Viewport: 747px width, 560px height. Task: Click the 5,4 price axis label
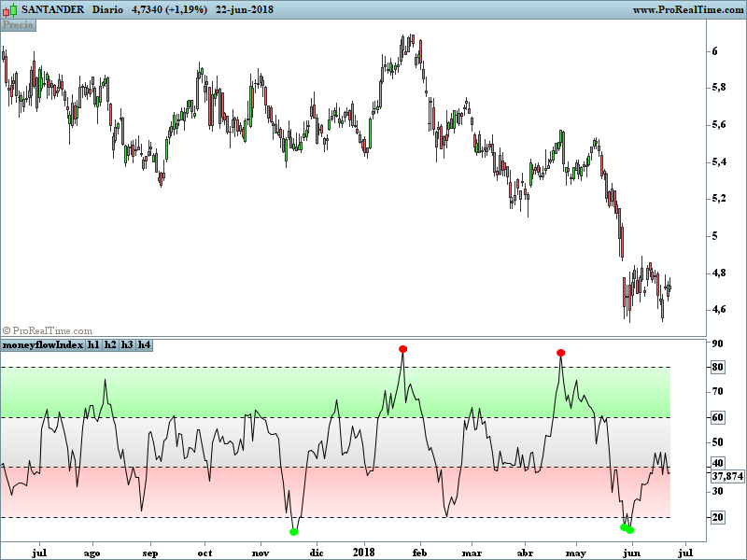[x=719, y=161]
